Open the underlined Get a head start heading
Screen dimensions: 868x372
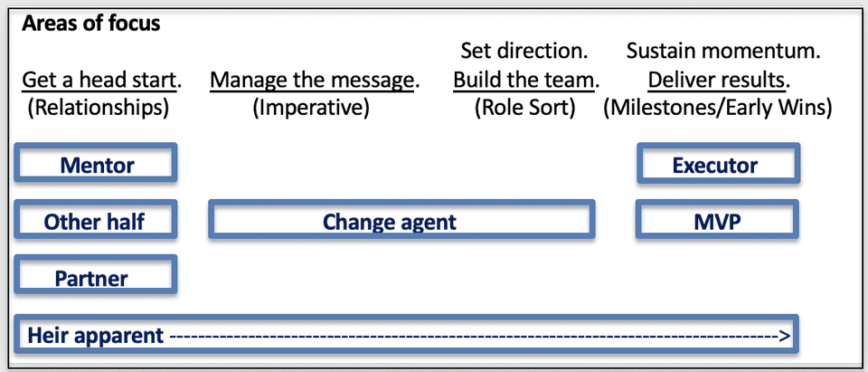(x=101, y=80)
